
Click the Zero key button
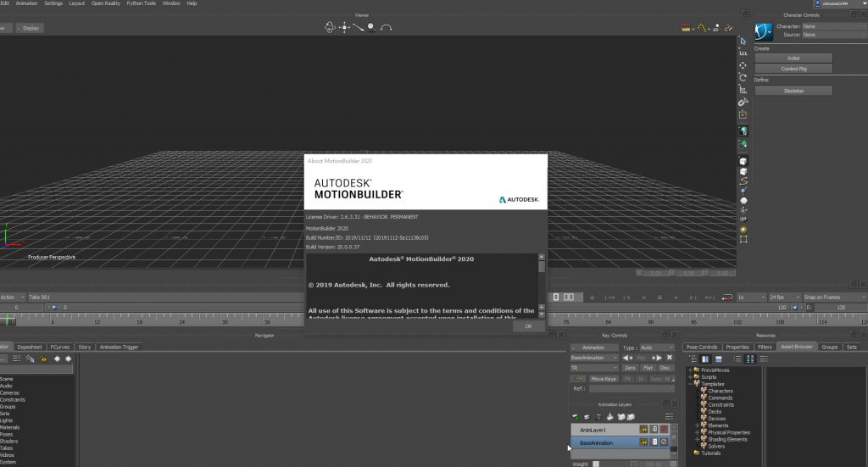pyautogui.click(x=630, y=368)
